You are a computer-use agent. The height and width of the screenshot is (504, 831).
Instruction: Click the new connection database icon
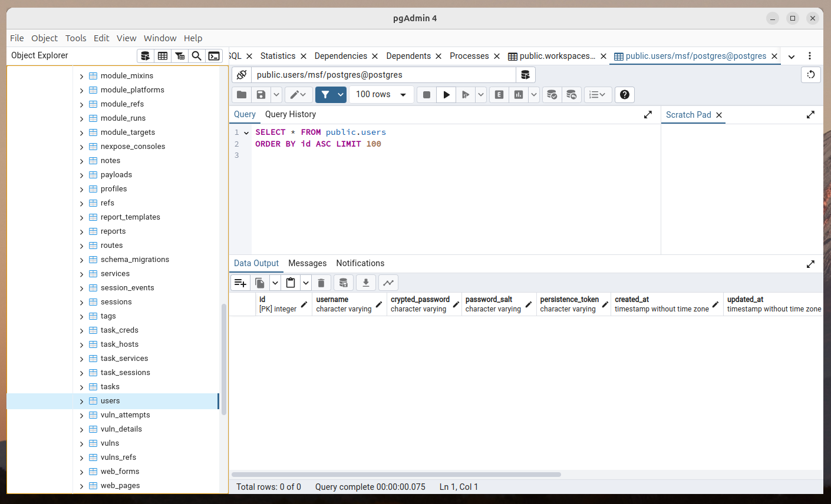525,75
